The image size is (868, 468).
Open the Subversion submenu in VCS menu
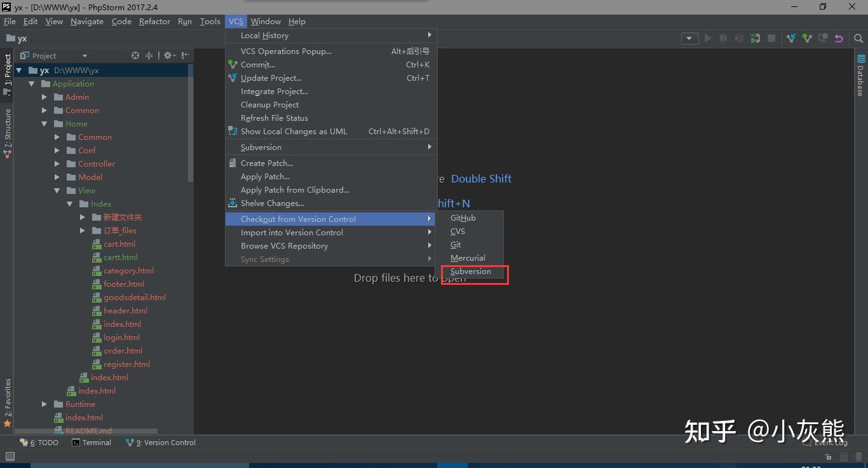click(261, 147)
